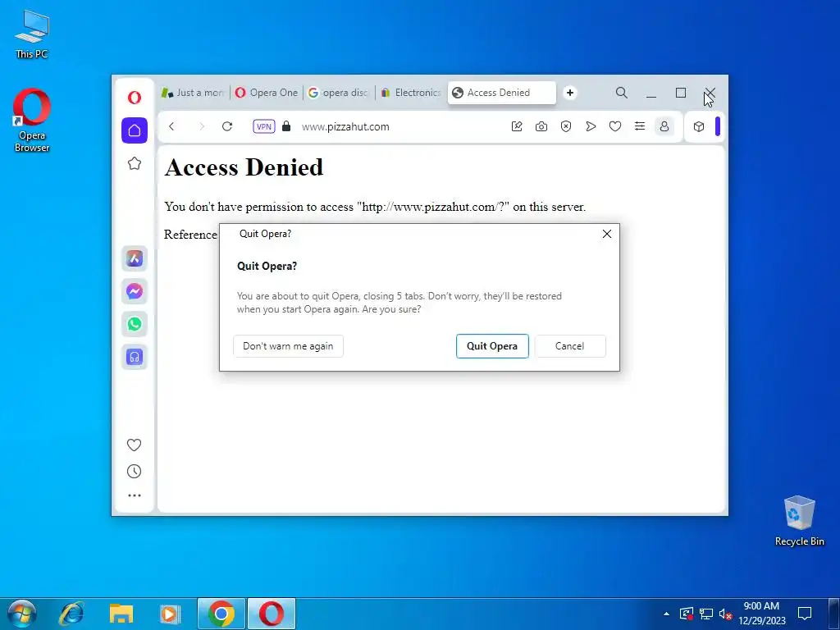Switch to the 'opera disc' Google tab
This screenshot has width=840, height=630.
(339, 93)
